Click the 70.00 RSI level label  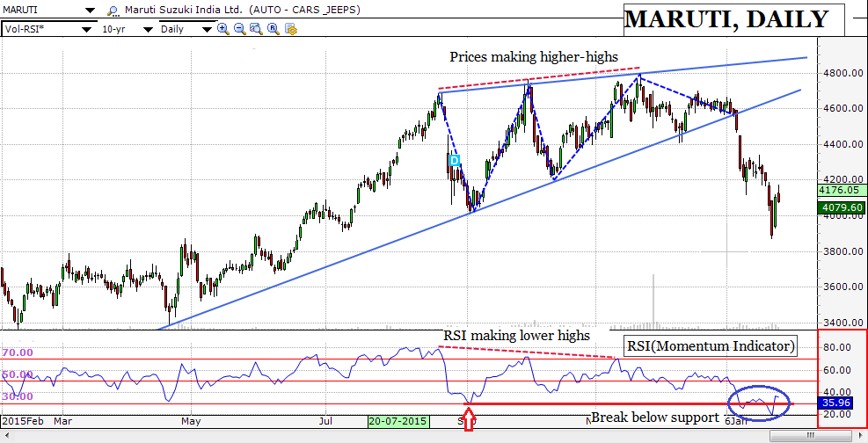click(x=18, y=352)
